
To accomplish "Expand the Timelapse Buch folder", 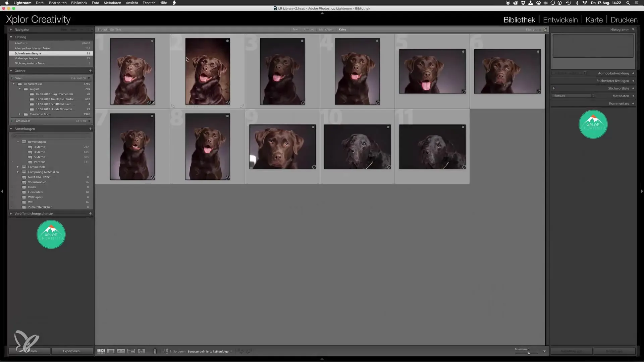I will pyautogui.click(x=20, y=114).
